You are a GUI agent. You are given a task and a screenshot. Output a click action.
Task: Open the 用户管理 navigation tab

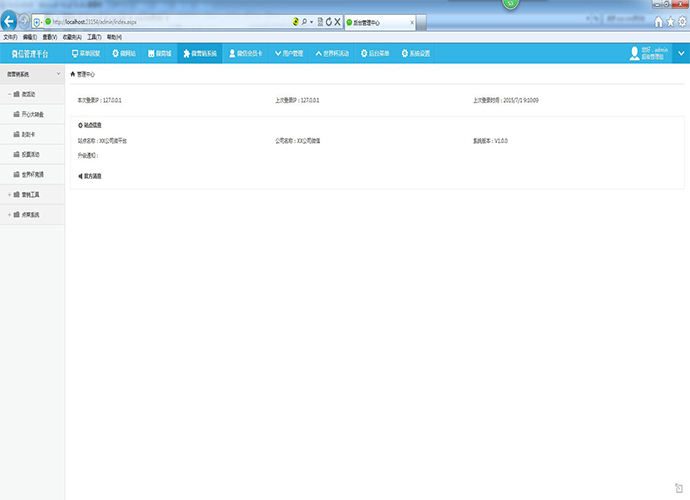(x=289, y=53)
